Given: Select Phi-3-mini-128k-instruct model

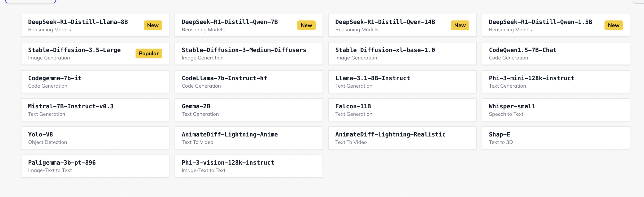Looking at the screenshot, I should click(556, 82).
